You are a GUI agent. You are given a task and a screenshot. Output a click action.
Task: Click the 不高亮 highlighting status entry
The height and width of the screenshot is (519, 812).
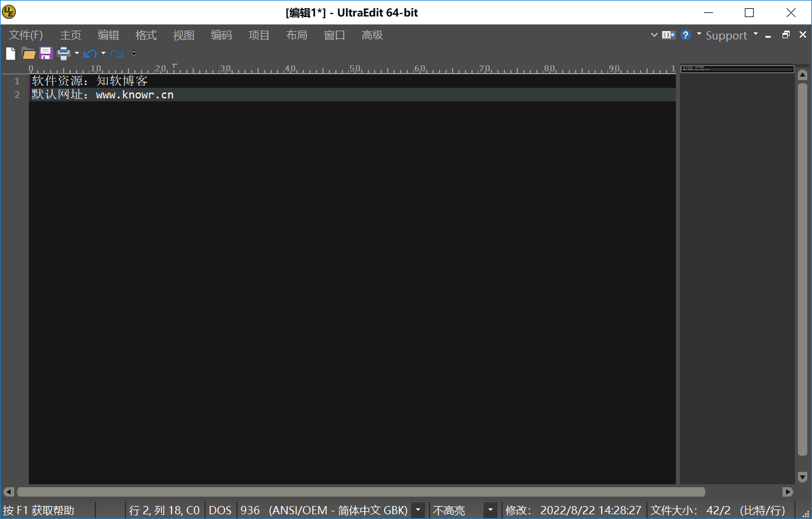(x=449, y=511)
